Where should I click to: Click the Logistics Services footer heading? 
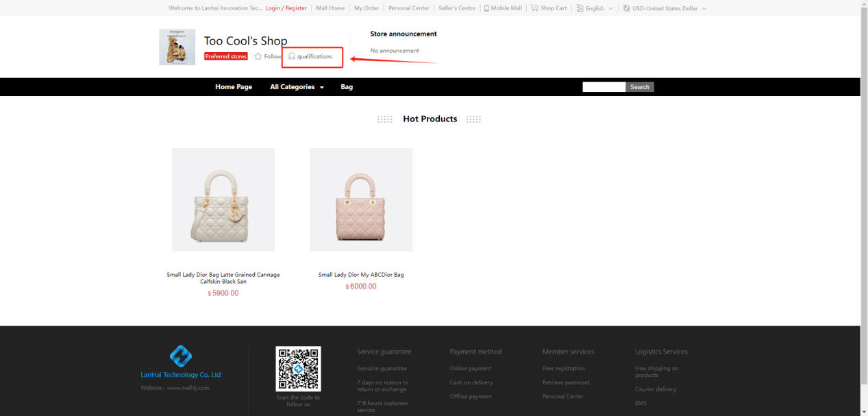click(x=661, y=352)
